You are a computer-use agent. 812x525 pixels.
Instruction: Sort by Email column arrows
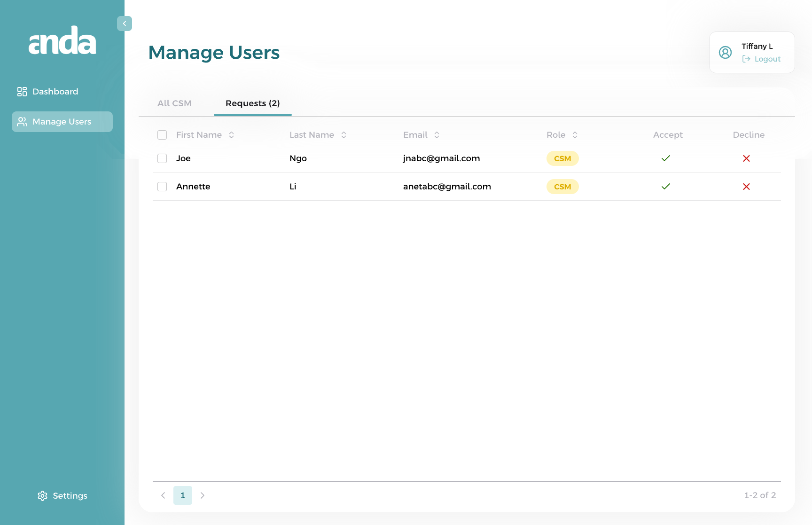437,135
